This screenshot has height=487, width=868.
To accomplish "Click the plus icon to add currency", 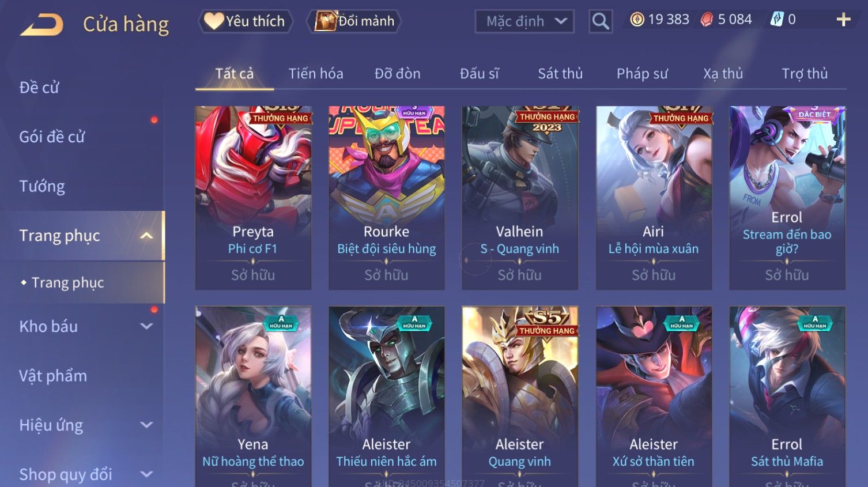I will (x=843, y=20).
